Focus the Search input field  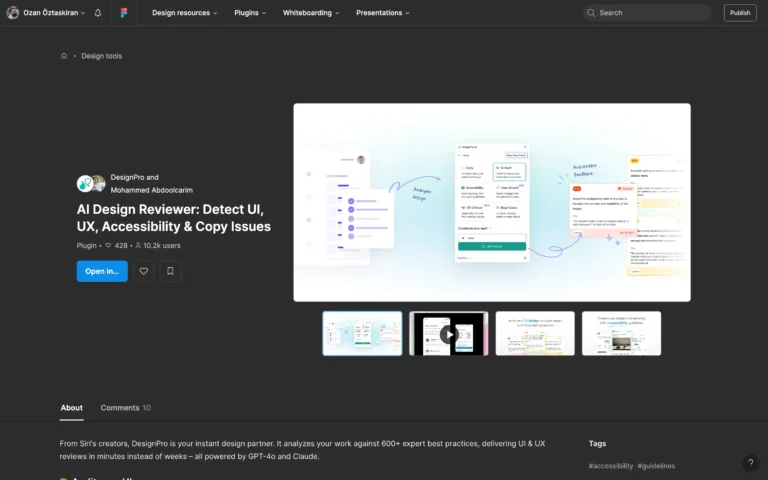[646, 13]
